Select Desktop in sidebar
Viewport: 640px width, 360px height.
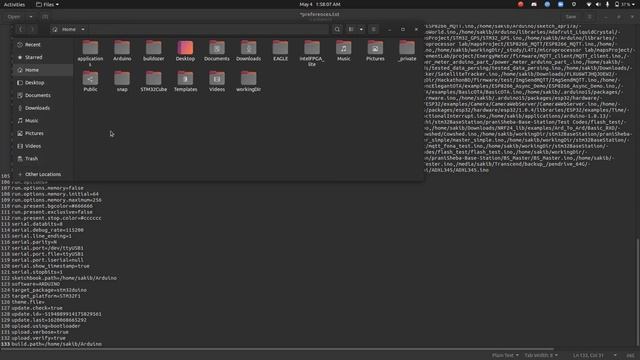click(x=42, y=82)
